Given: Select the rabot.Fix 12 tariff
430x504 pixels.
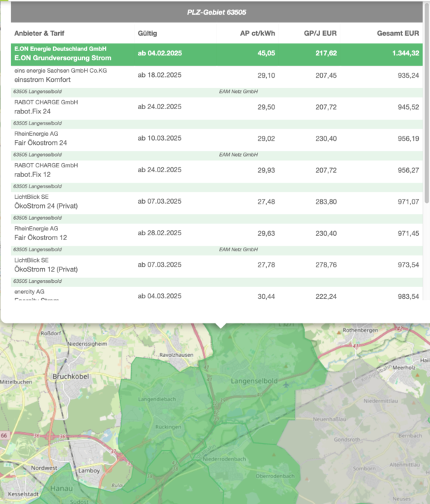Looking at the screenshot, I should (x=210, y=170).
